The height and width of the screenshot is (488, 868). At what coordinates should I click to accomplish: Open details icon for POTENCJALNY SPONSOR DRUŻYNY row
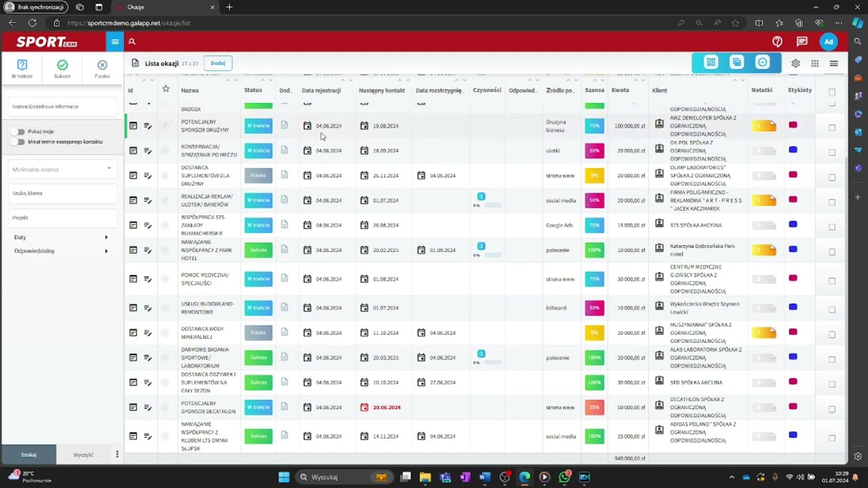[x=133, y=125]
